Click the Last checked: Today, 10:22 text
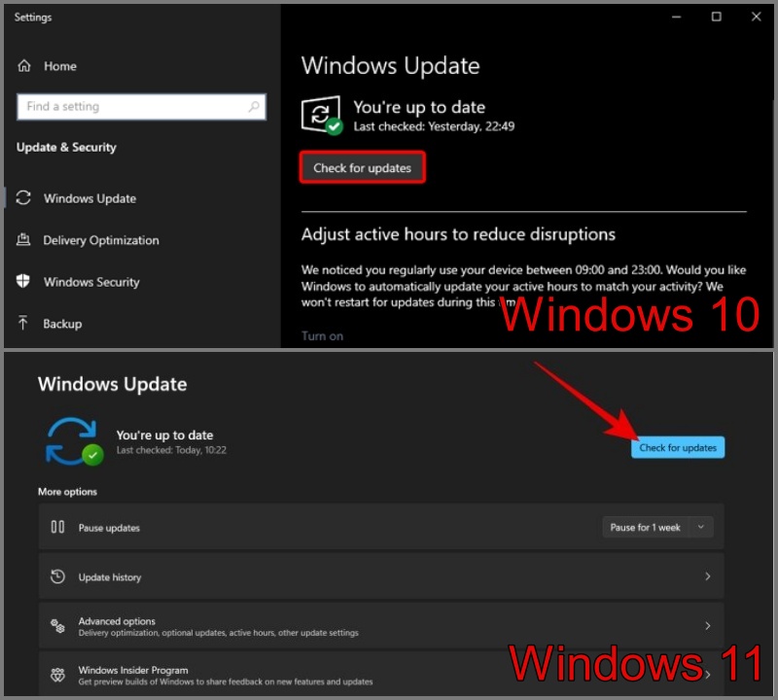Screen dimensions: 778x700 [171, 450]
